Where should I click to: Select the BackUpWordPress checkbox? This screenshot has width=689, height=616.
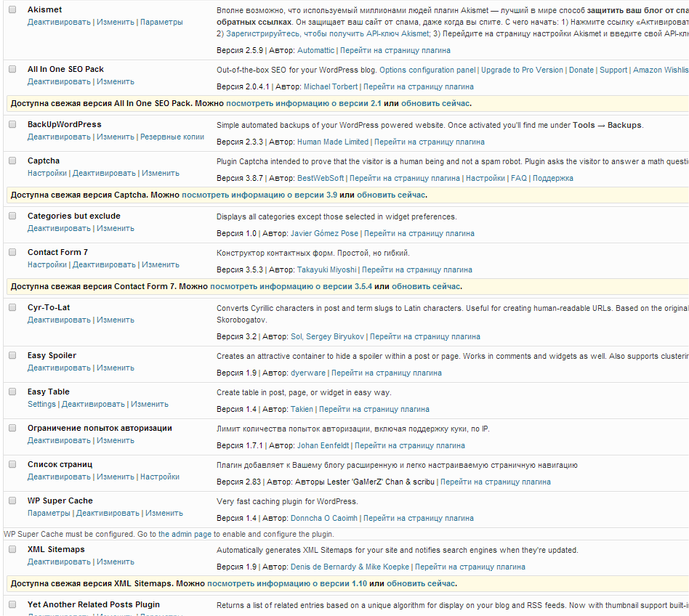coord(12,124)
